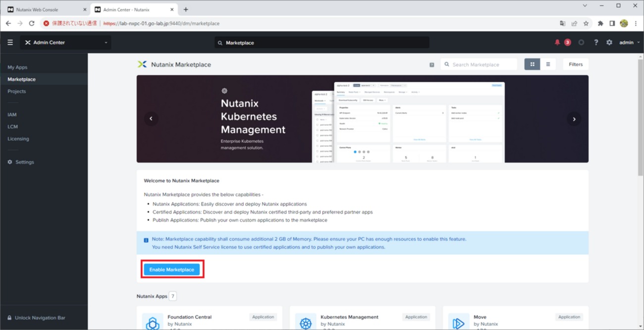Bookmark this page with star
This screenshot has width=644, height=330.
[586, 23]
